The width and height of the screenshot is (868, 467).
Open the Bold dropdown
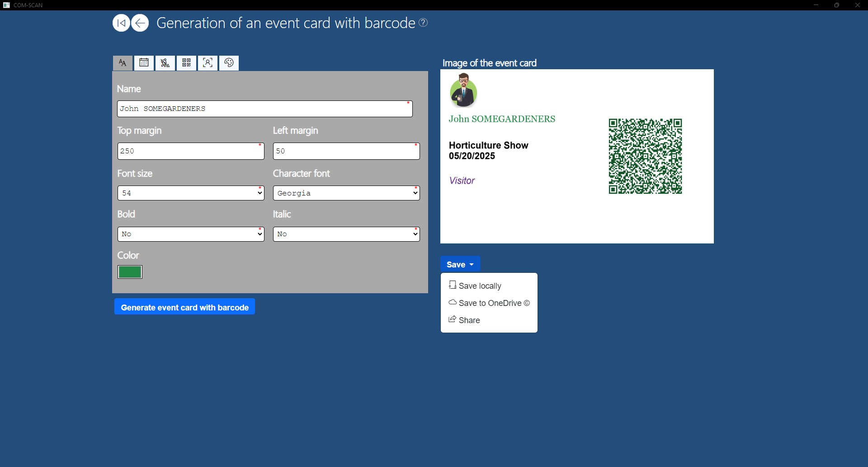[x=191, y=234]
